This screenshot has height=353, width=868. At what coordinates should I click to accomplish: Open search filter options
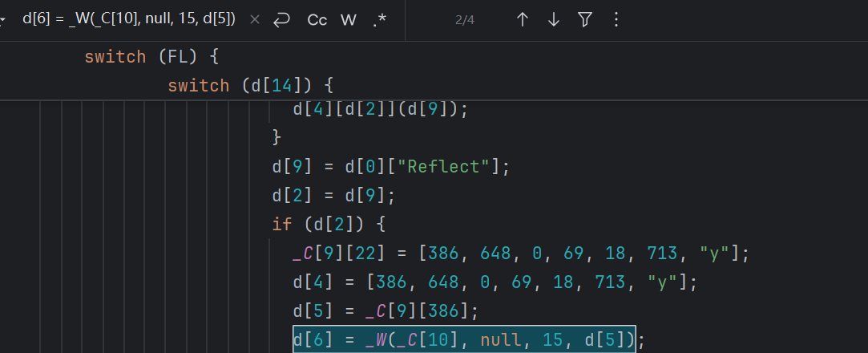(x=584, y=20)
